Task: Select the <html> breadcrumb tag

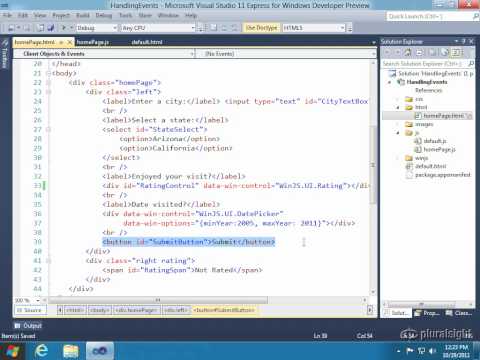Action: click(75, 310)
